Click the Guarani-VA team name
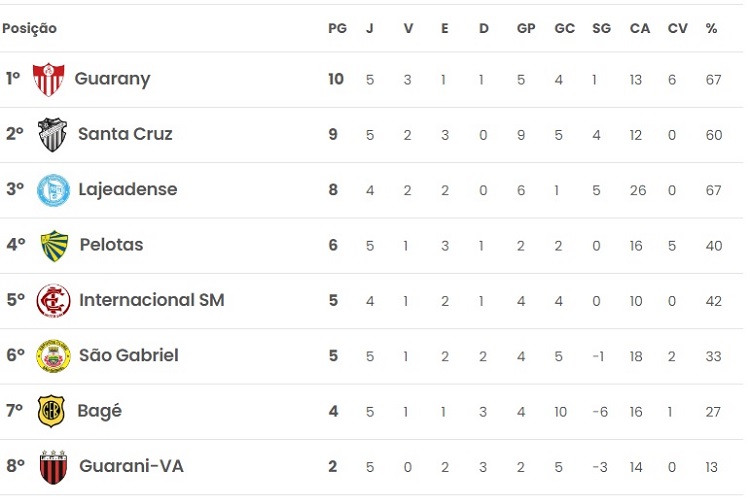Viewport: 750px width, 504px height. point(131,466)
